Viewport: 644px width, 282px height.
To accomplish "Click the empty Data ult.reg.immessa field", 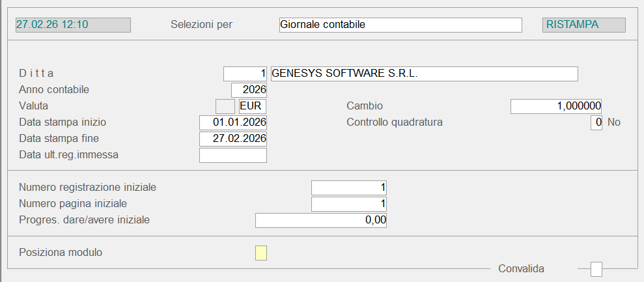I will [x=233, y=155].
